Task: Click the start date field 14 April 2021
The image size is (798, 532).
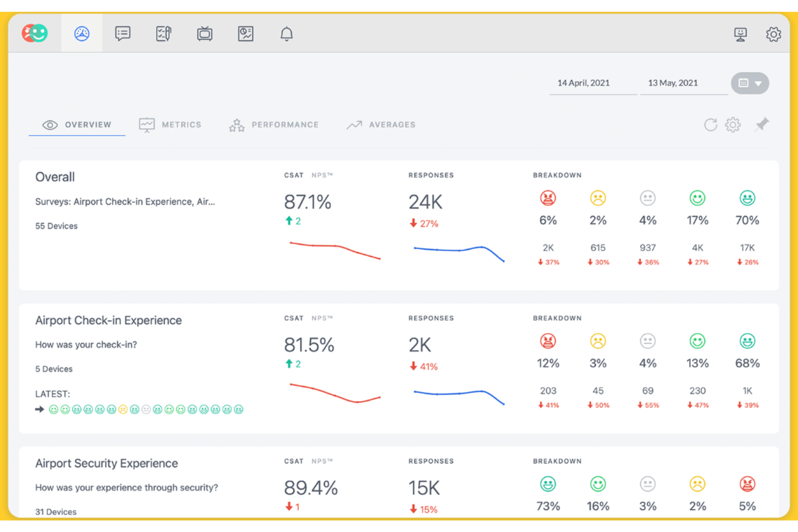Action: tap(583, 82)
